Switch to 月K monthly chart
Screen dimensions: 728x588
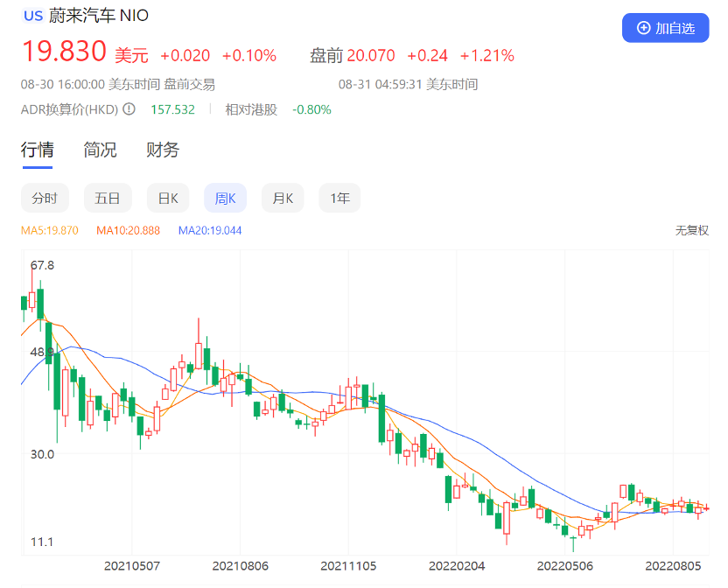[283, 199]
